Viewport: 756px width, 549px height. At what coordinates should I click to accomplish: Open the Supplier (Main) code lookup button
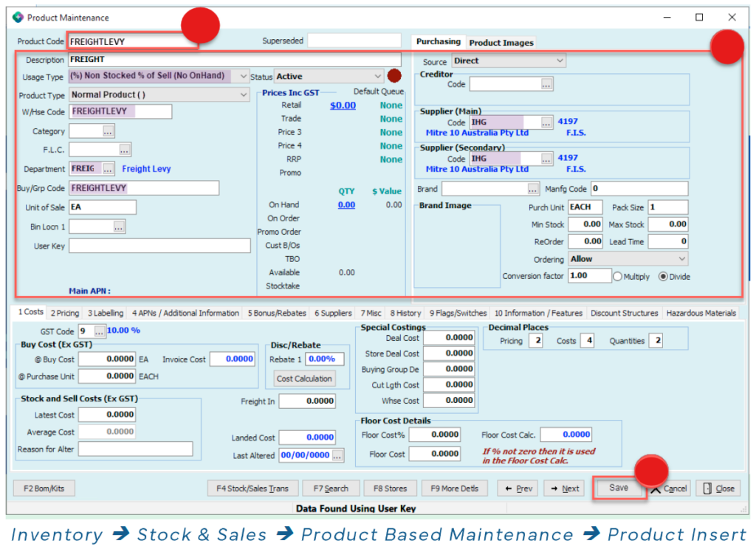tap(546, 122)
